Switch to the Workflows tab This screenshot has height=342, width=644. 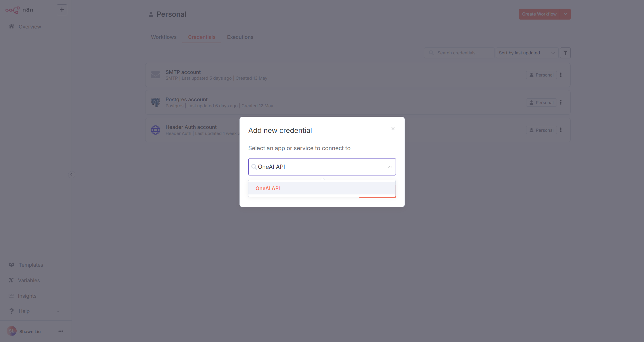[164, 37]
